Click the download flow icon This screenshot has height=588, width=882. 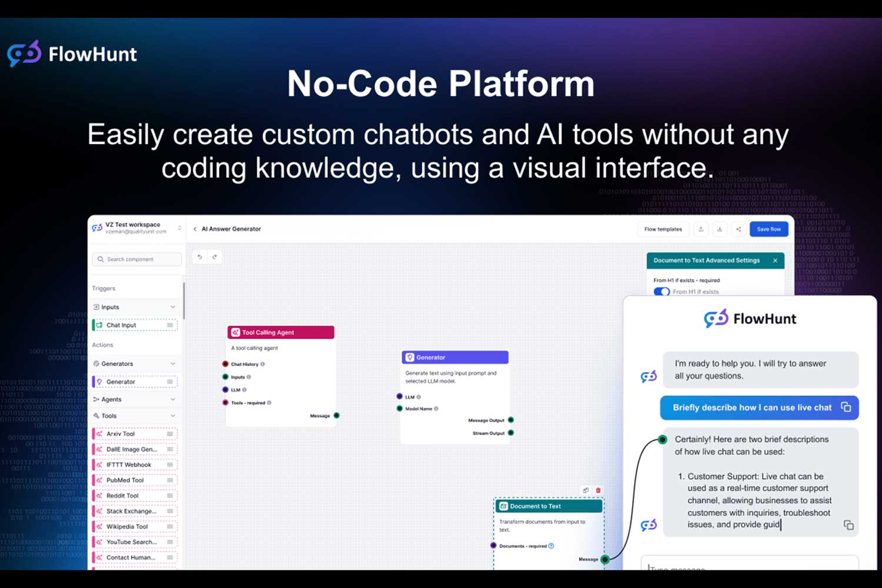click(x=720, y=229)
